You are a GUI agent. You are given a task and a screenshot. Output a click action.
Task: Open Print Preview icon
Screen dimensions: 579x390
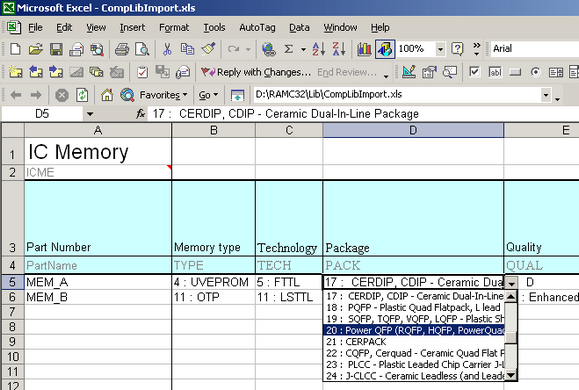pyautogui.click(x=142, y=49)
